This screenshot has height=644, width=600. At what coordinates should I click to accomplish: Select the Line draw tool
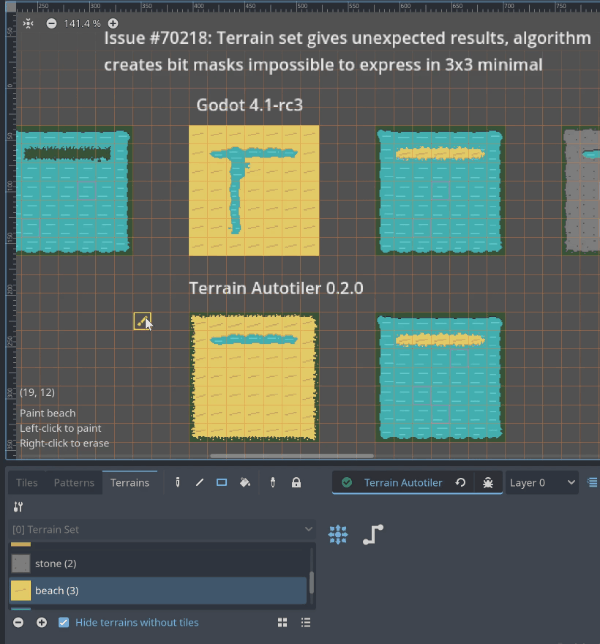(200, 482)
